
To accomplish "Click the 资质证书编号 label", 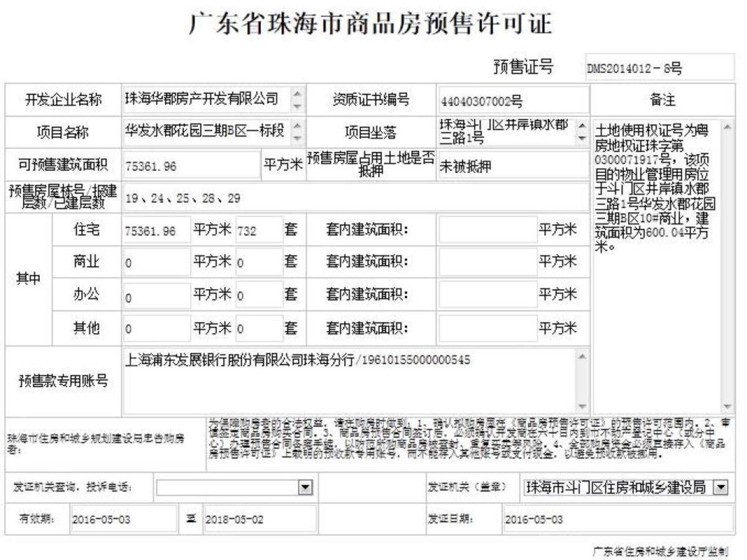I will point(370,100).
